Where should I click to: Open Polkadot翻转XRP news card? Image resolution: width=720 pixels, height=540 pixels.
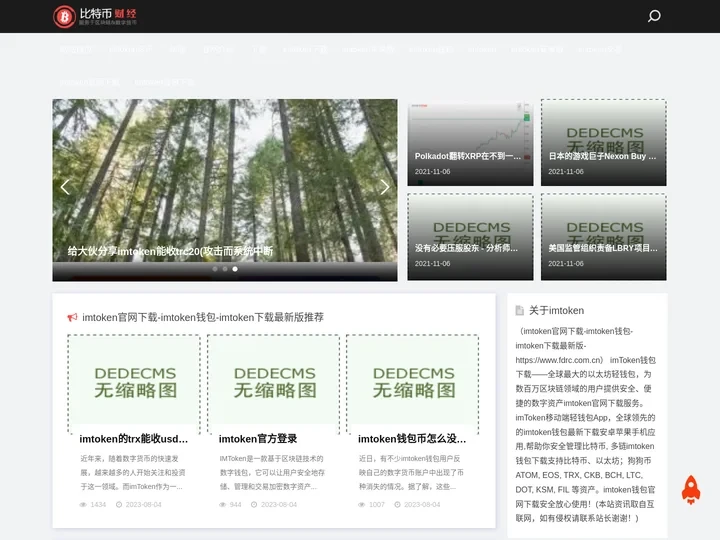[470, 143]
